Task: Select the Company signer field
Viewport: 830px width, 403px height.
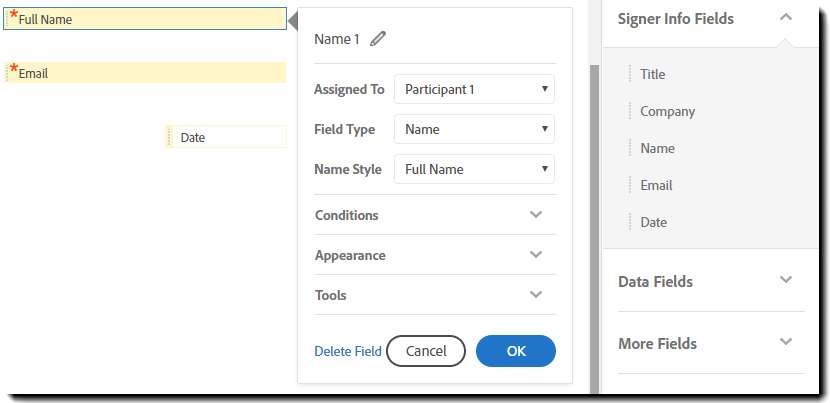Action: tap(667, 111)
